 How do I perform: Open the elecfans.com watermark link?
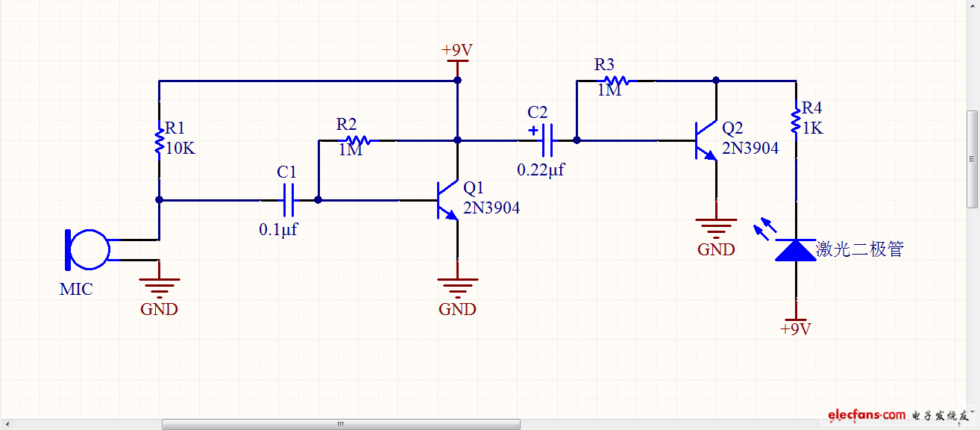pyautogui.click(x=865, y=415)
